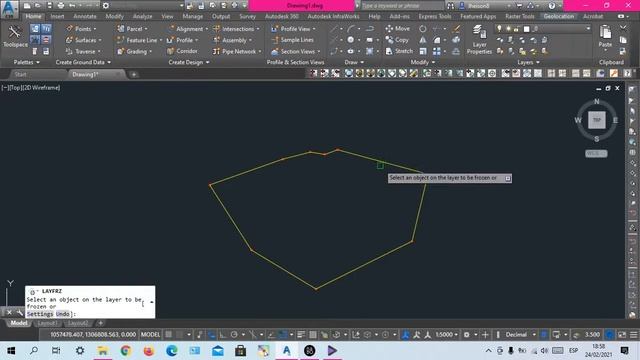Switch to the Insert ribbon tab
Image resolution: width=640 pixels, height=360 pixels.
(57, 16)
